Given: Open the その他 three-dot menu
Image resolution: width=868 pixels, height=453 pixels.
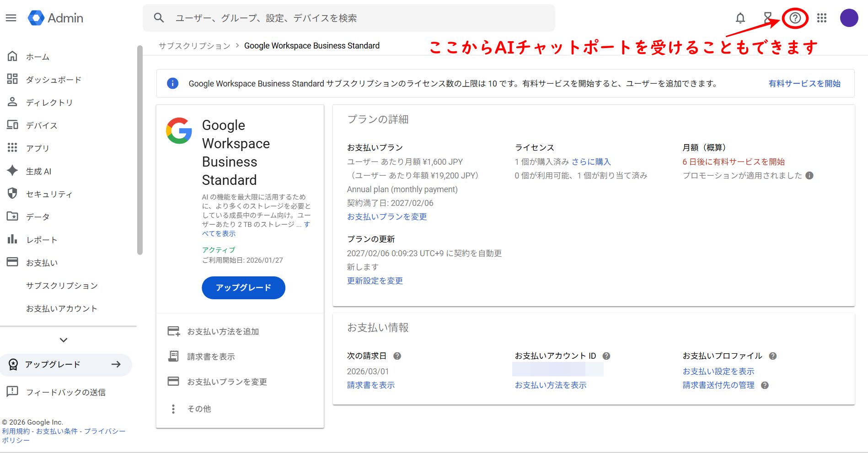Looking at the screenshot, I should pos(173,409).
